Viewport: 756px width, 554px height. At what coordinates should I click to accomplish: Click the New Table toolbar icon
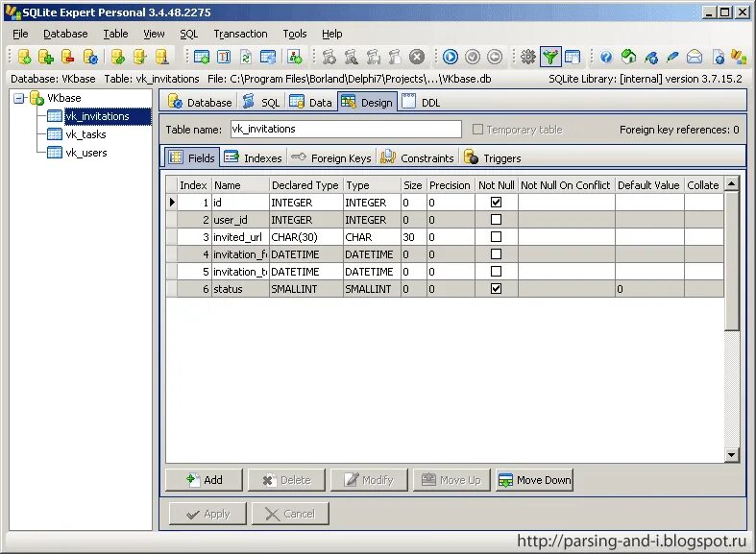tap(202, 57)
